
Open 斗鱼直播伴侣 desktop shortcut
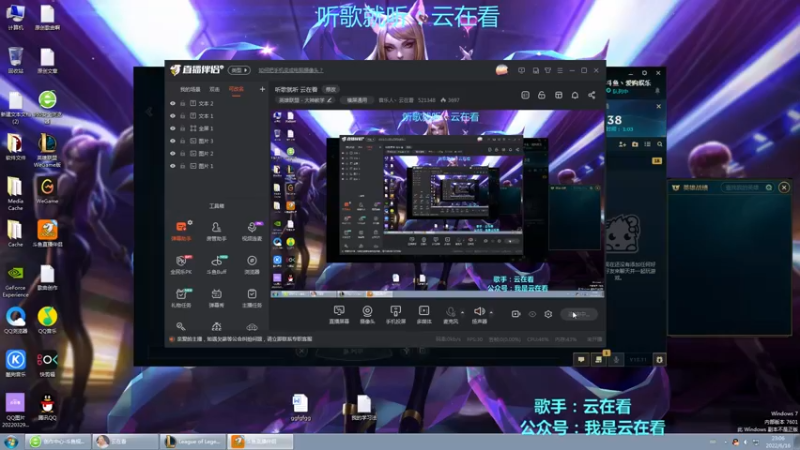47,234
